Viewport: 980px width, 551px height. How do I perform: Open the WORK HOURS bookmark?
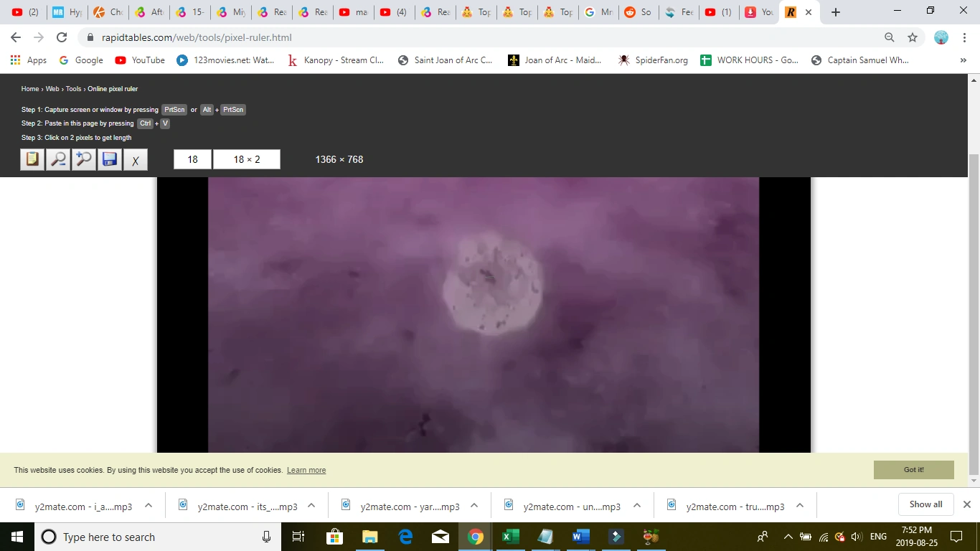click(749, 60)
